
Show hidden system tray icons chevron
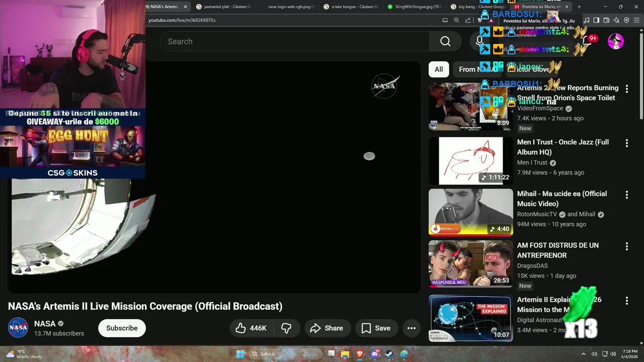584,354
